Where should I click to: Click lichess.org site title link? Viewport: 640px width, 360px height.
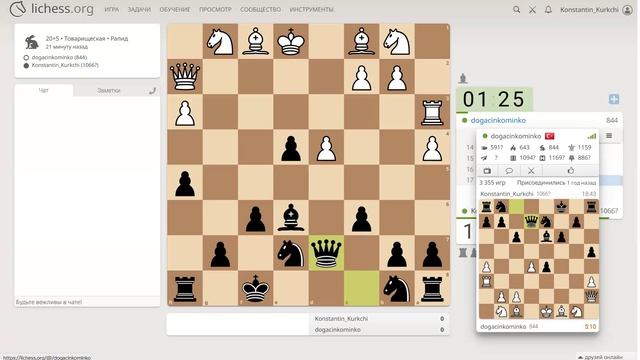(x=62, y=9)
